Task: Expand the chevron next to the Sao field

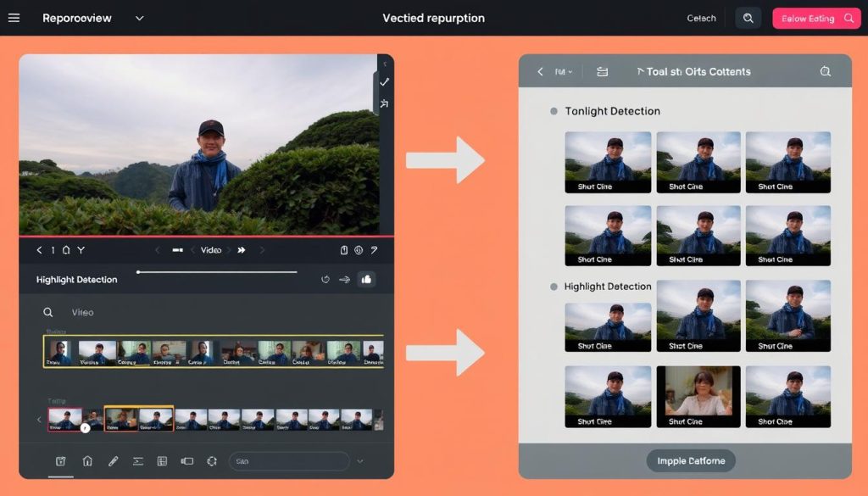Action: pos(359,461)
